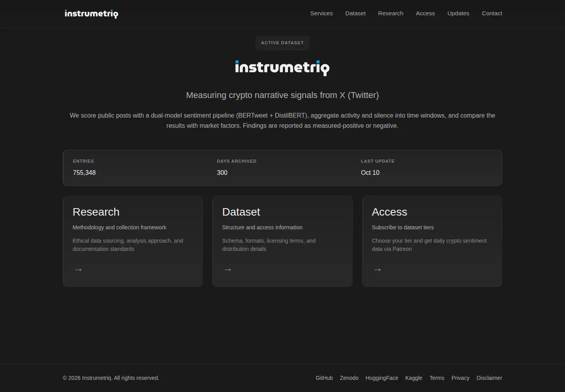565x392 pixels.
Task: Open the Dataset card heading
Action: point(241,212)
